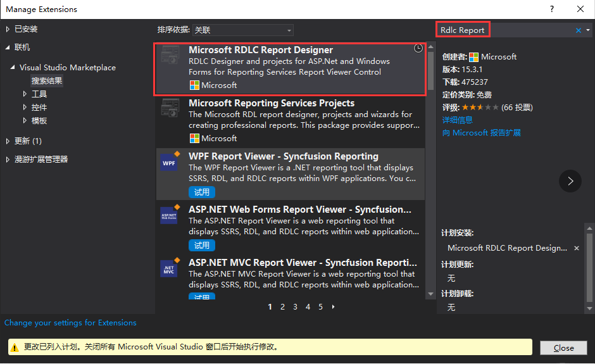Click the star rating in details pane
This screenshot has width=595, height=364.
coord(480,108)
